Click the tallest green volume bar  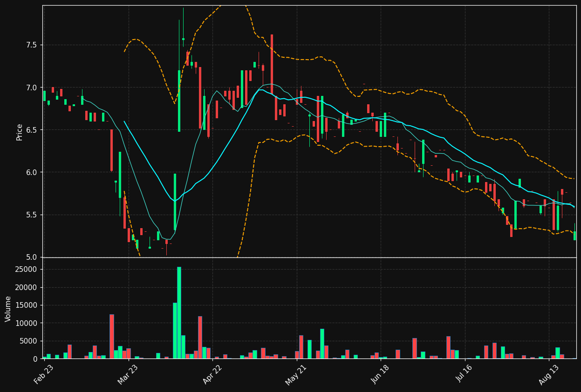pyautogui.click(x=179, y=313)
